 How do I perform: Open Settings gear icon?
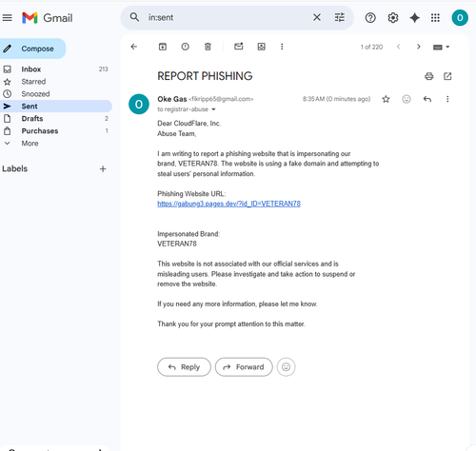[393, 18]
